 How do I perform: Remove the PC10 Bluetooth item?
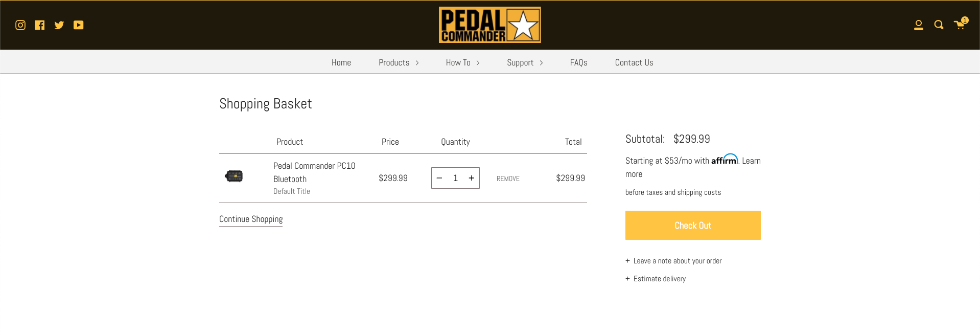(508, 178)
